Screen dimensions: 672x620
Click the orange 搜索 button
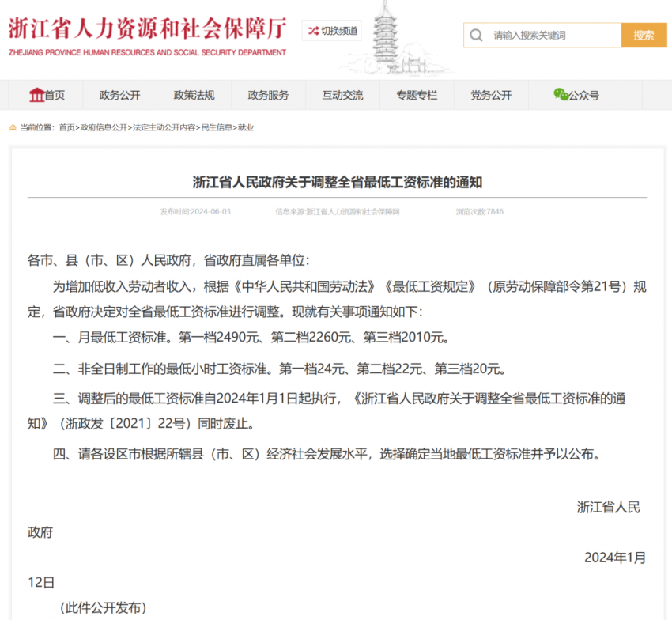(x=644, y=35)
